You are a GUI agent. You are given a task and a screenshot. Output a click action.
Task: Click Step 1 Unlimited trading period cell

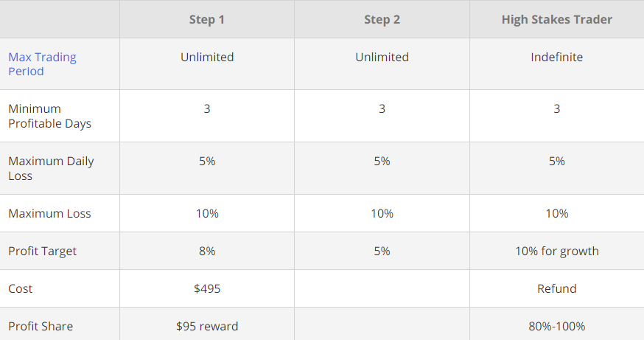207,58
